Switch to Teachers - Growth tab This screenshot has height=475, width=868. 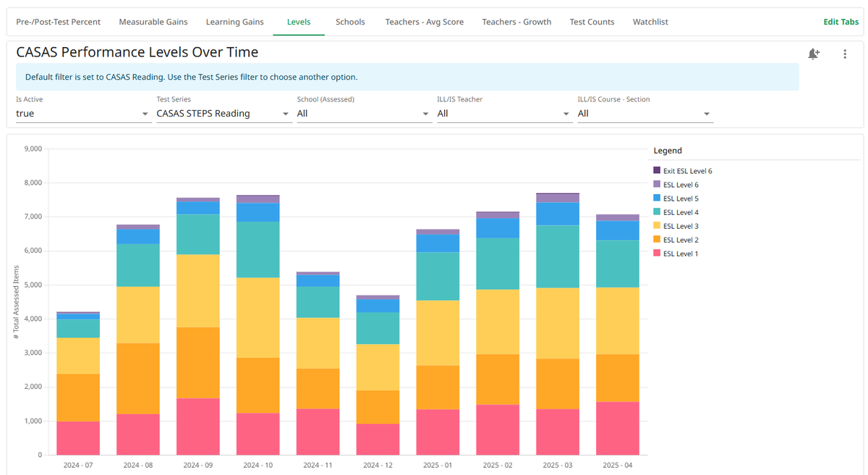pyautogui.click(x=516, y=22)
